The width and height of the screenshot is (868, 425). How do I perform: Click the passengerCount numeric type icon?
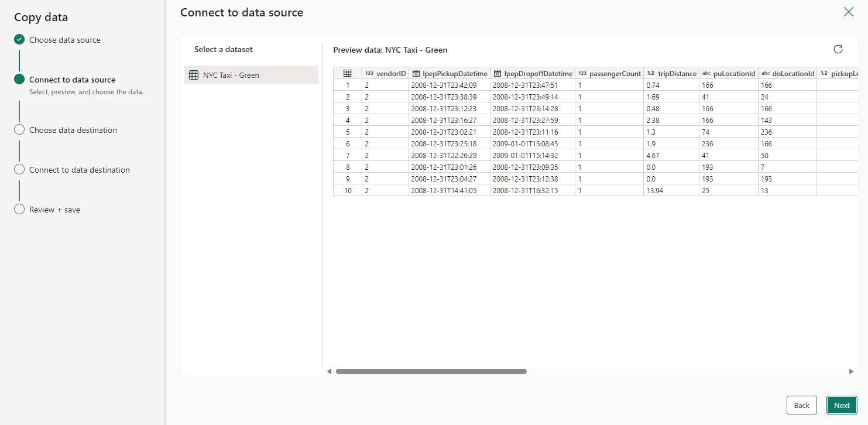[x=582, y=74]
